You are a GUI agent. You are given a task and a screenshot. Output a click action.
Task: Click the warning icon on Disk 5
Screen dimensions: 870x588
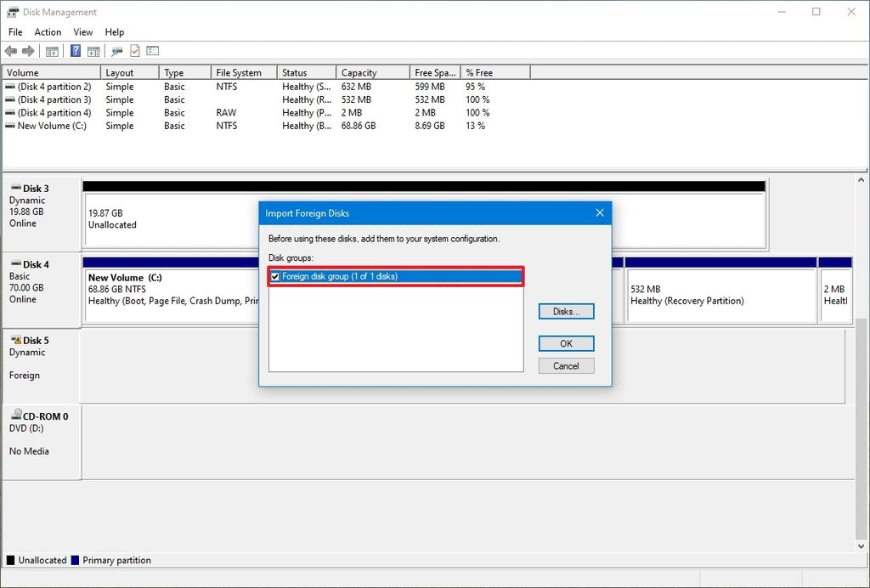[x=17, y=340]
